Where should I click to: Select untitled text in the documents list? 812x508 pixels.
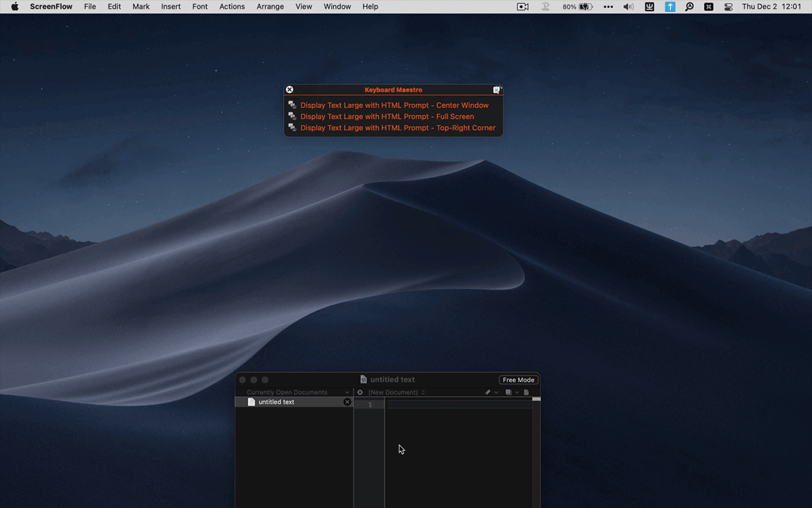pyautogui.click(x=276, y=402)
